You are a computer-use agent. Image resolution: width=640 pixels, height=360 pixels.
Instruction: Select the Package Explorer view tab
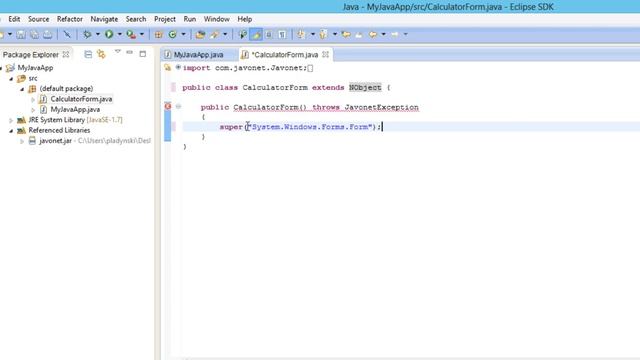point(31,55)
